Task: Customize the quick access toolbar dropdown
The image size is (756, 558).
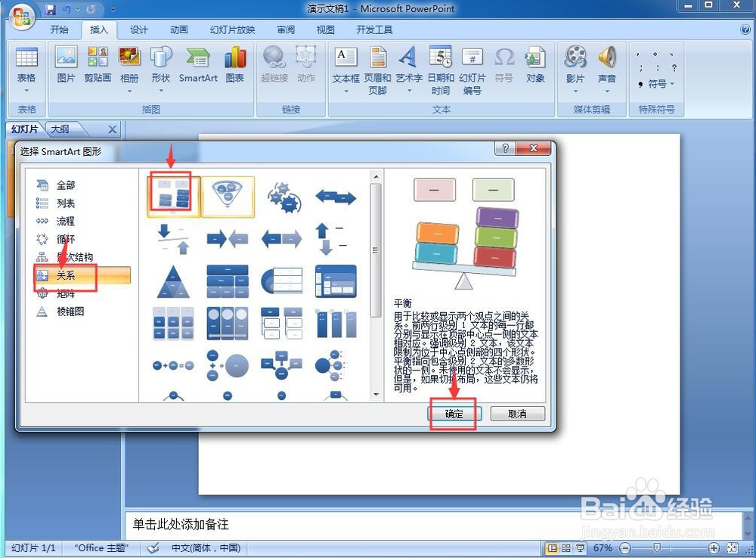Action: coord(113,8)
